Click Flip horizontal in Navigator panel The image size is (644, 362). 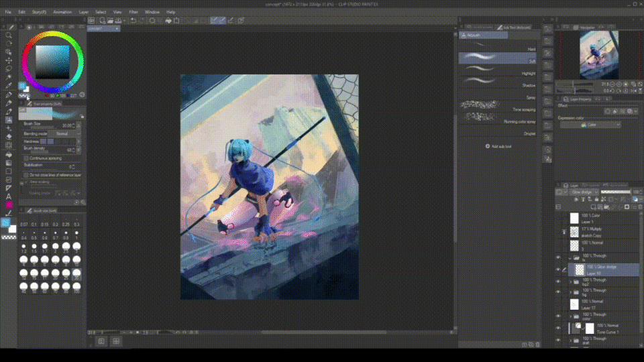pos(633,90)
